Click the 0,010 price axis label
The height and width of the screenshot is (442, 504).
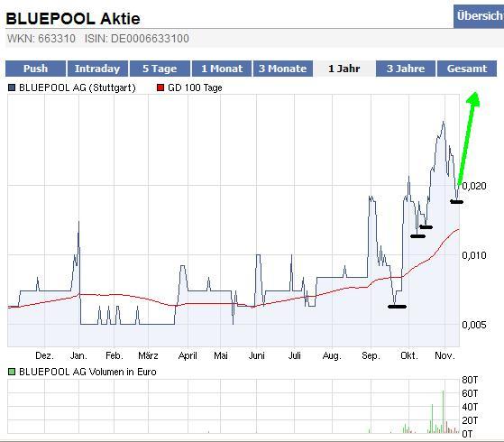coord(474,255)
